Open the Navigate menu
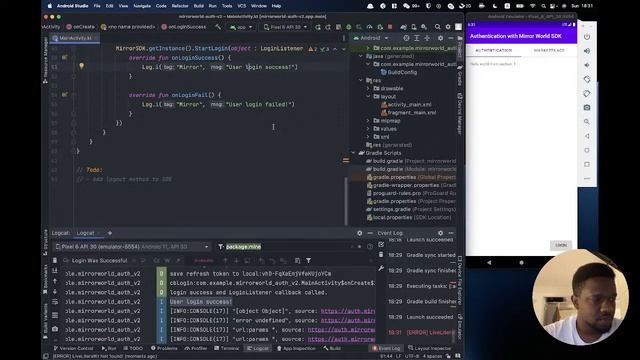 (x=142, y=6)
